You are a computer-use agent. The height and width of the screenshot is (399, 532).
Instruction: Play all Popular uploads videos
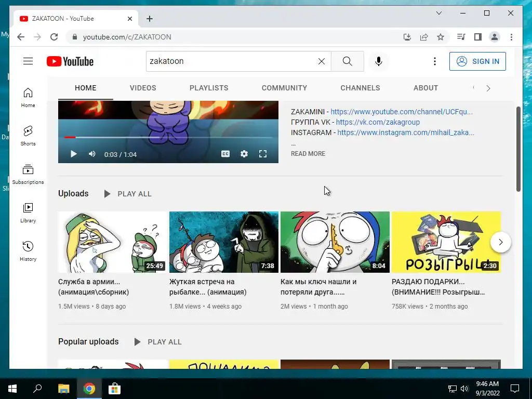158,342
